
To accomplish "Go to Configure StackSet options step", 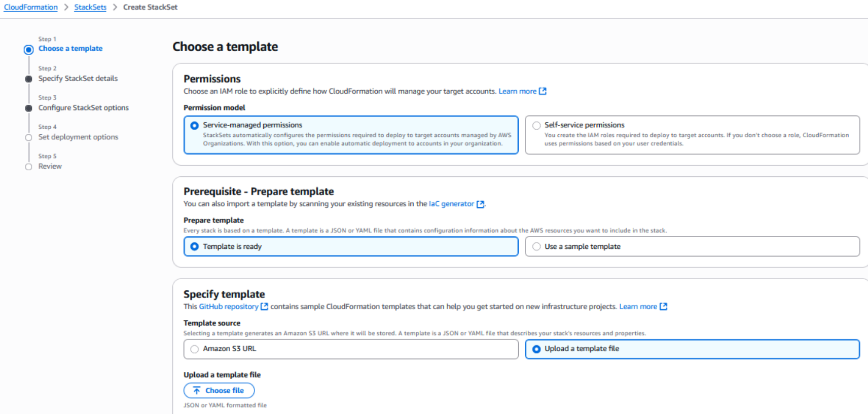I will pos(84,108).
